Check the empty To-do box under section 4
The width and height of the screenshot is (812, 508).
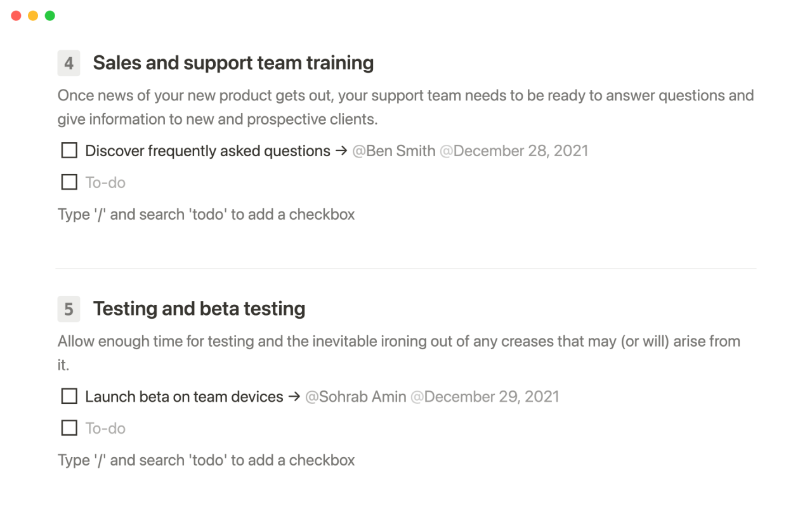(x=69, y=182)
